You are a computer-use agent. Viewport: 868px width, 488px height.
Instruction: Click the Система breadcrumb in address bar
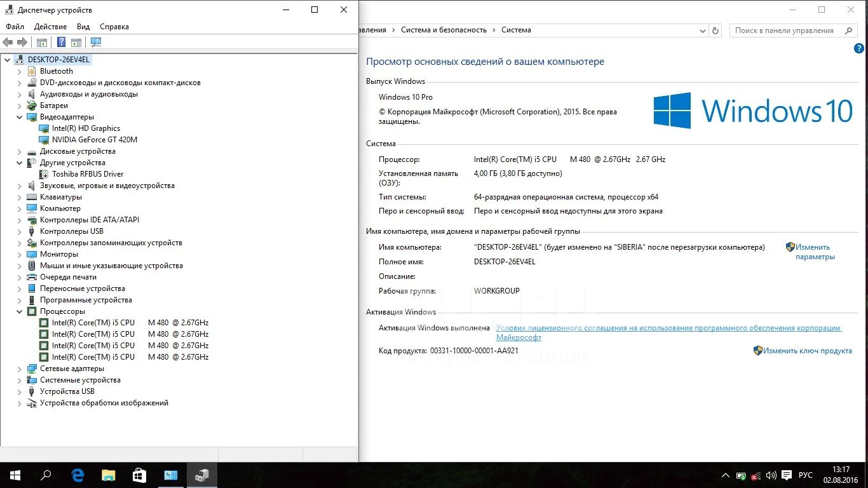(516, 30)
